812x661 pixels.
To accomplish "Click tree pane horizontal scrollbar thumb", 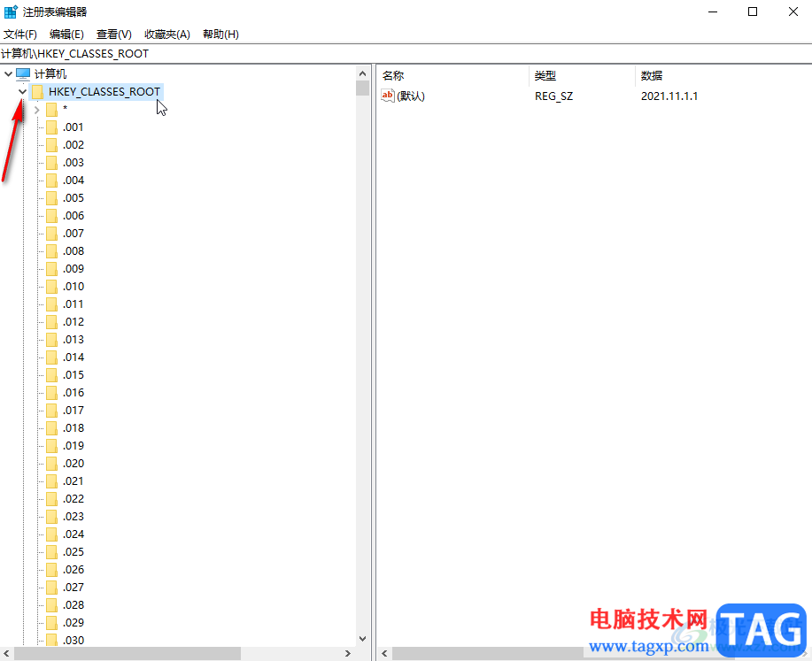I will coord(128,653).
